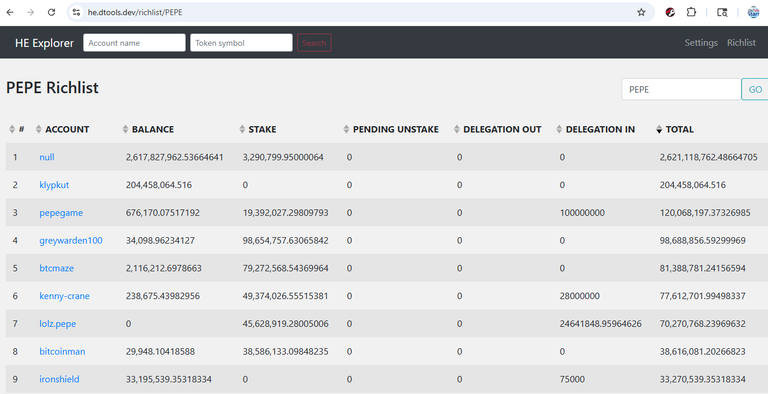Open the Richlist menu item
768x394 pixels.
point(741,43)
